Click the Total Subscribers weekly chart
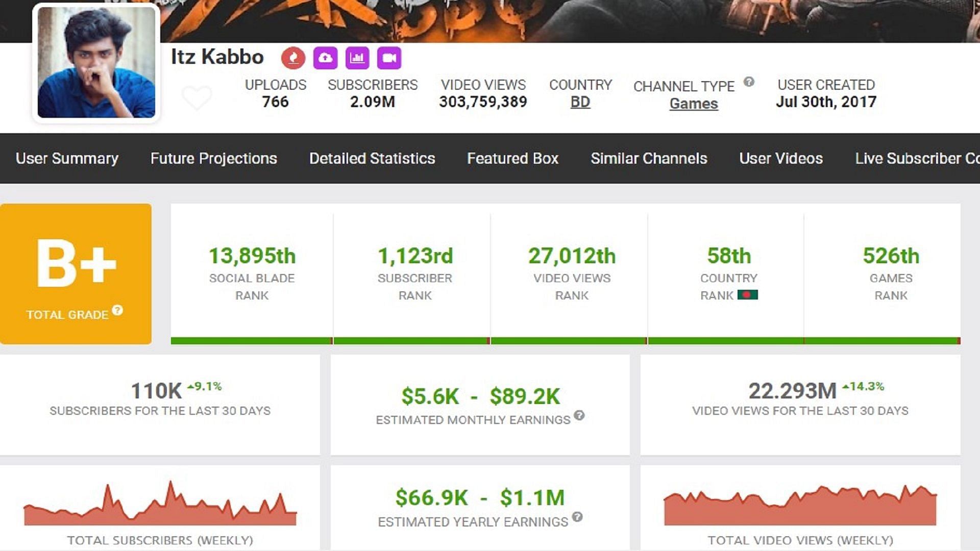This screenshot has height=551, width=980. coord(160,503)
